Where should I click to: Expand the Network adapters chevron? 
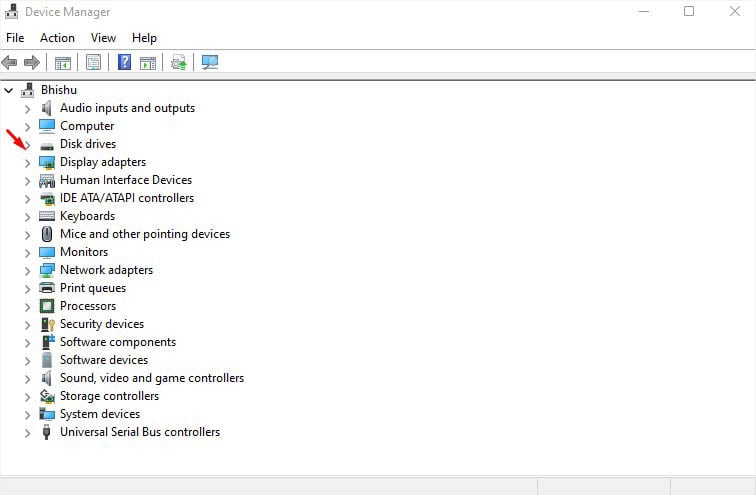tap(27, 271)
